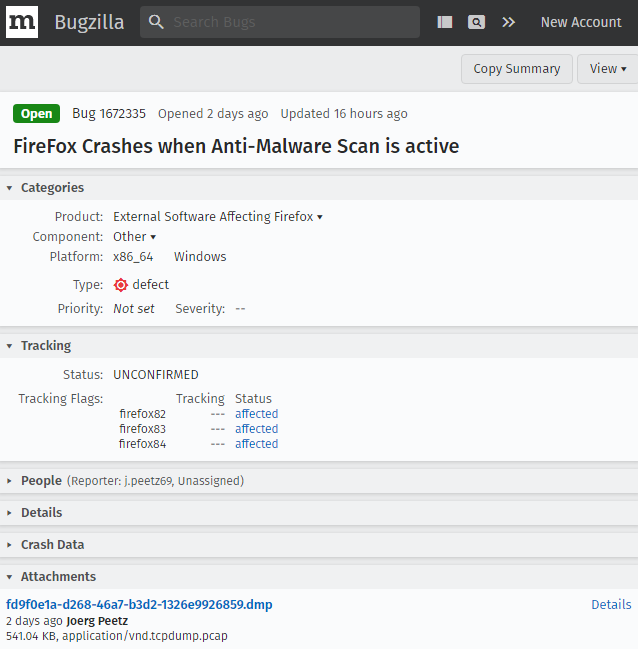Click the Mozilla 'm' logo icon
Image resolution: width=638 pixels, height=649 pixels.
[x=22, y=22]
